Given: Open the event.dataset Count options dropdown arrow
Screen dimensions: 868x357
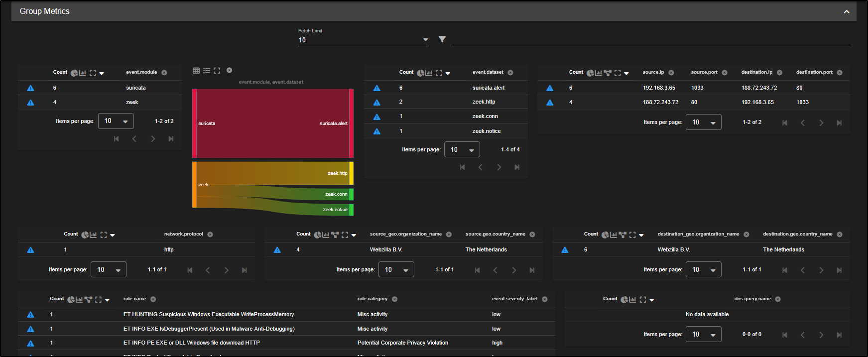Looking at the screenshot, I should pyautogui.click(x=448, y=74).
